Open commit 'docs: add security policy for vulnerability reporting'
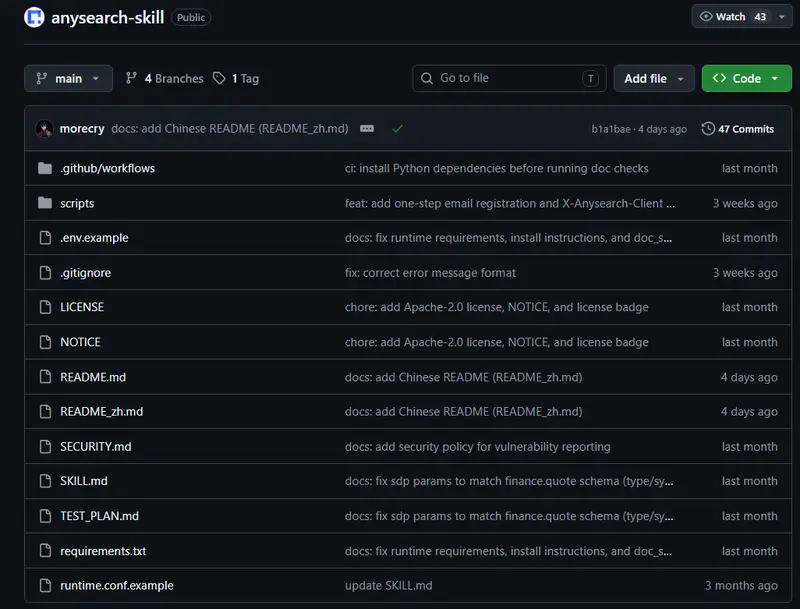Screen dimensions: 800x609 (x=478, y=447)
